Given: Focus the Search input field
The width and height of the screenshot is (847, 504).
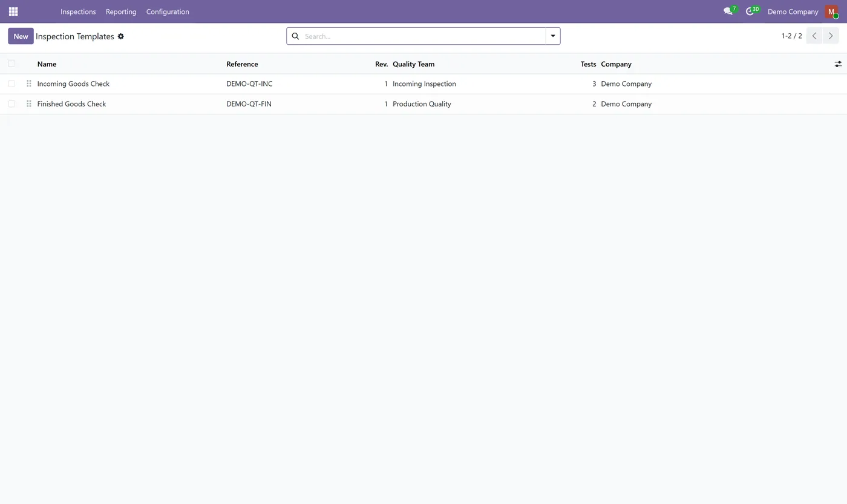Looking at the screenshot, I should tap(423, 36).
